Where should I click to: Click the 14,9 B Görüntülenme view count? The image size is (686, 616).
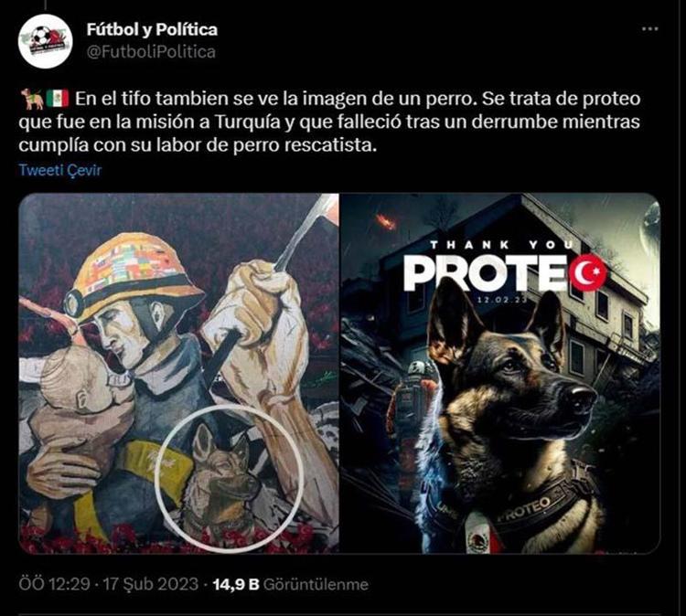click(x=290, y=584)
